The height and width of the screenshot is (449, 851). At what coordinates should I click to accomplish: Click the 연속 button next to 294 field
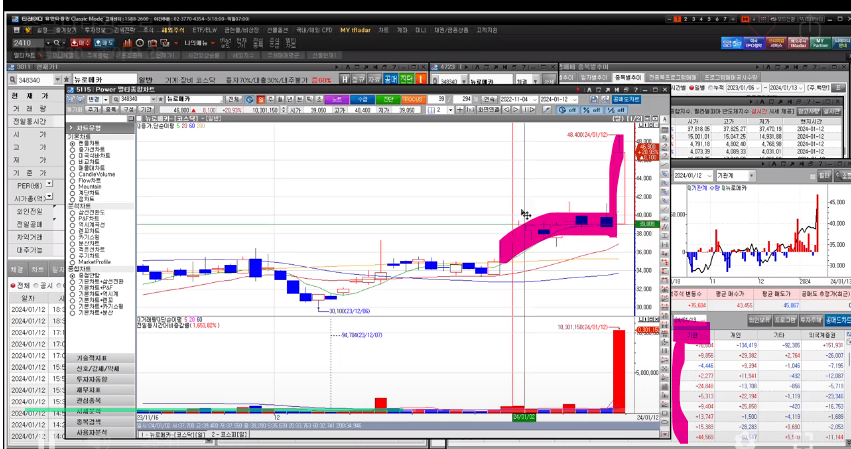click(490, 99)
